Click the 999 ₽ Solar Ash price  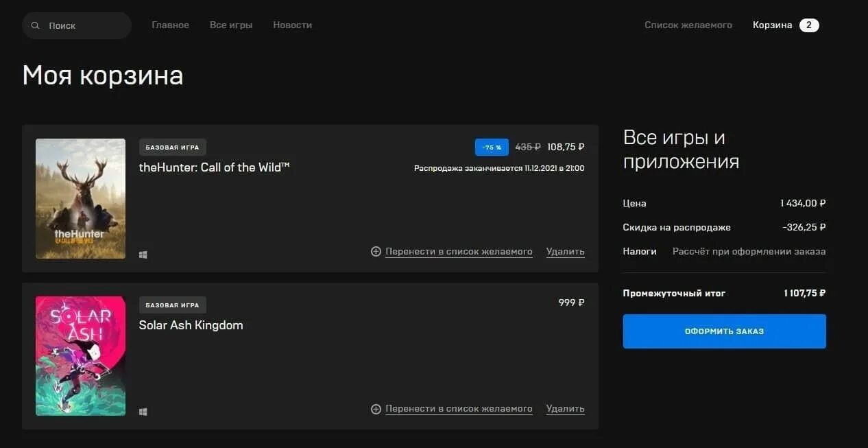(x=571, y=303)
